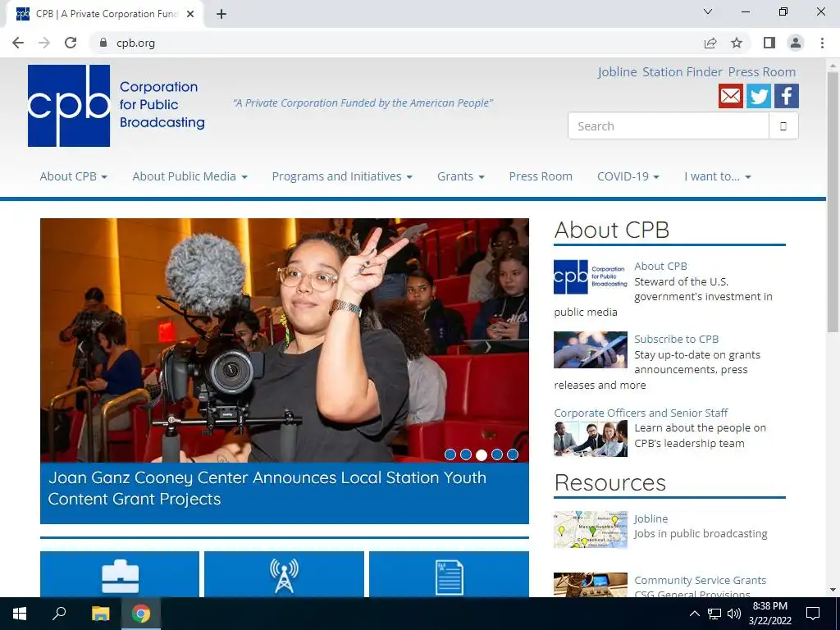
Task: Select third carousel slide dot
Action: coord(482,454)
